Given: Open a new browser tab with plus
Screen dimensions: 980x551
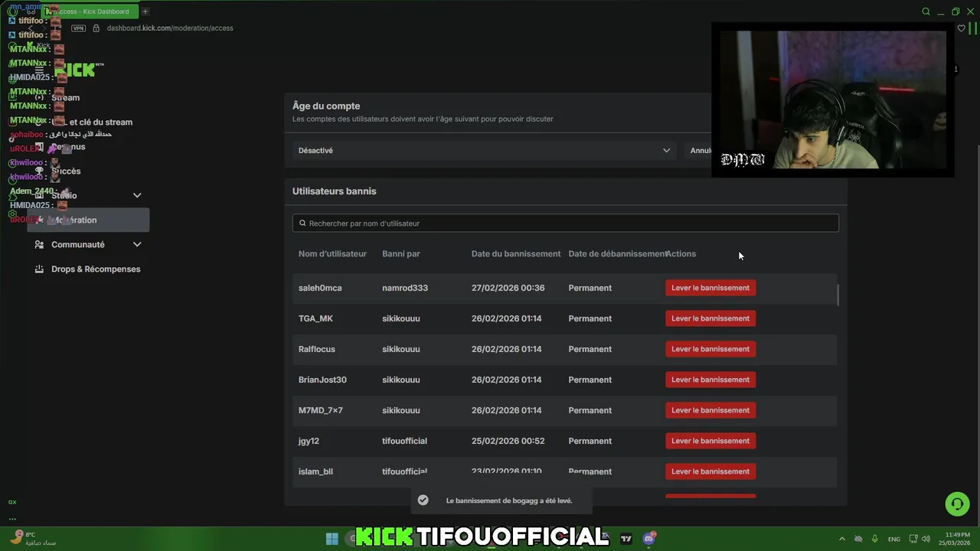Looking at the screenshot, I should click(x=145, y=11).
